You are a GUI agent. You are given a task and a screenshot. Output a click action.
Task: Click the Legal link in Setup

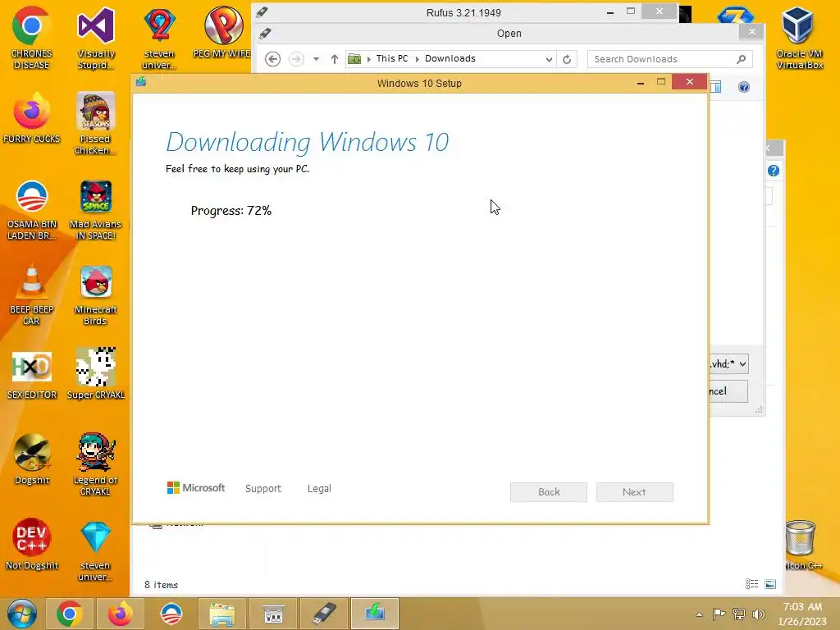click(x=319, y=489)
